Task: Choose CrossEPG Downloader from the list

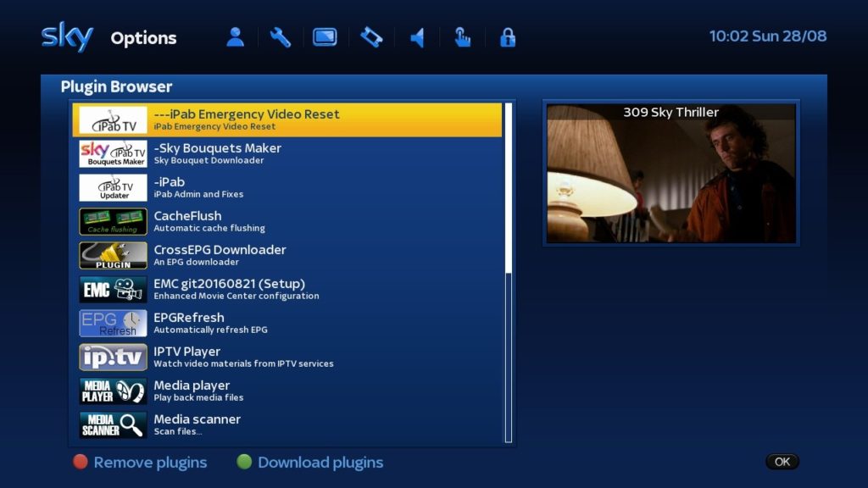Action: point(287,256)
